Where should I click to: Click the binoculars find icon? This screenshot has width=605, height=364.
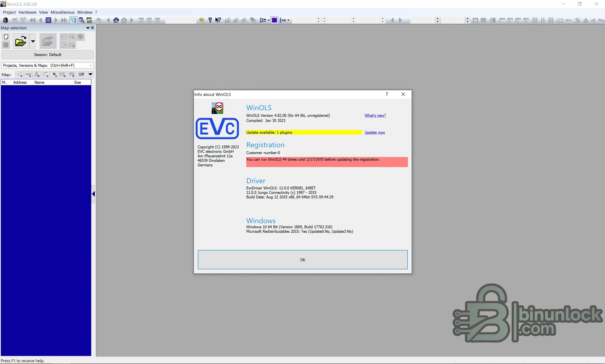coord(116,20)
